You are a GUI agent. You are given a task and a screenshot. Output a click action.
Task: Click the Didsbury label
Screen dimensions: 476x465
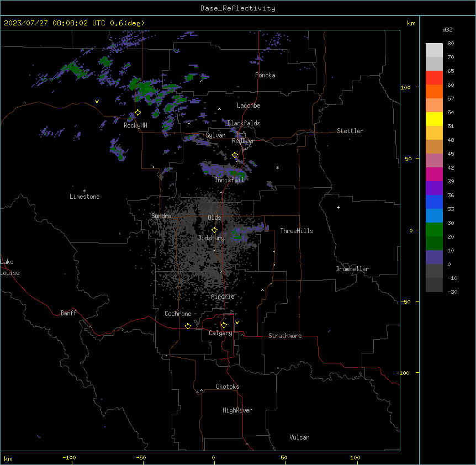coord(211,238)
